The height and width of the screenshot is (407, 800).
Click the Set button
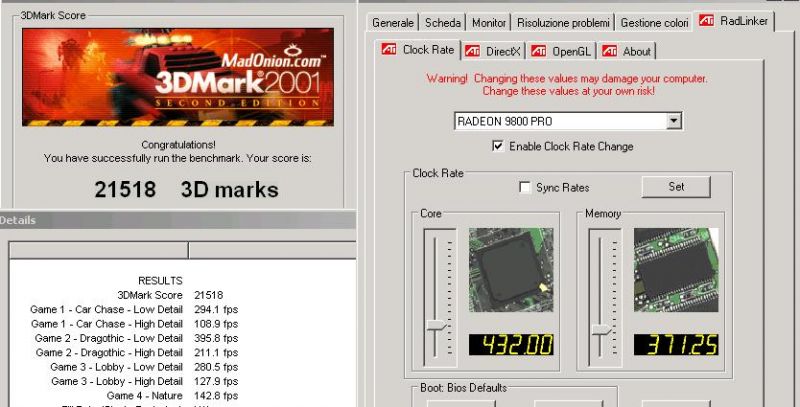[676, 187]
